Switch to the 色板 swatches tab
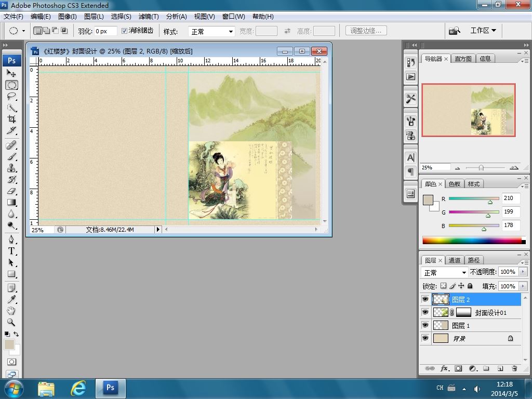532x399 pixels. (454, 184)
